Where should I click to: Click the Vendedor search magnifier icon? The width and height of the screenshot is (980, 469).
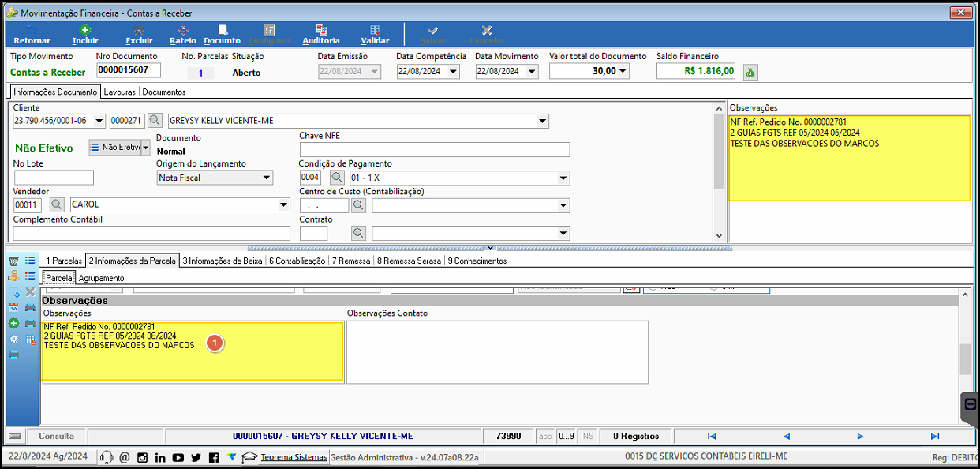(x=57, y=204)
